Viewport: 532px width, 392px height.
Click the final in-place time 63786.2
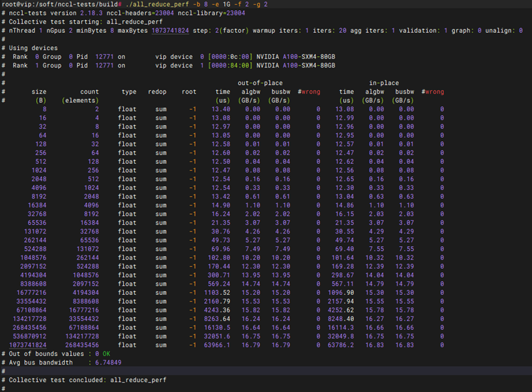[341, 345]
